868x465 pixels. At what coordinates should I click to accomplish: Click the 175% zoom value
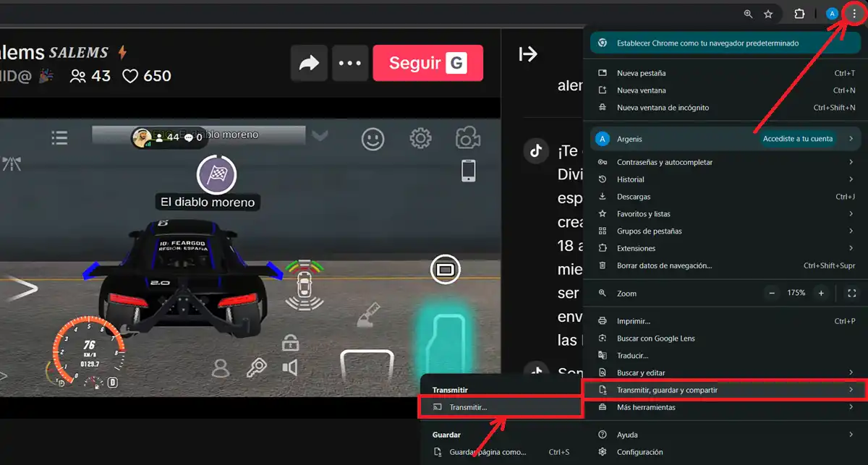[796, 293]
